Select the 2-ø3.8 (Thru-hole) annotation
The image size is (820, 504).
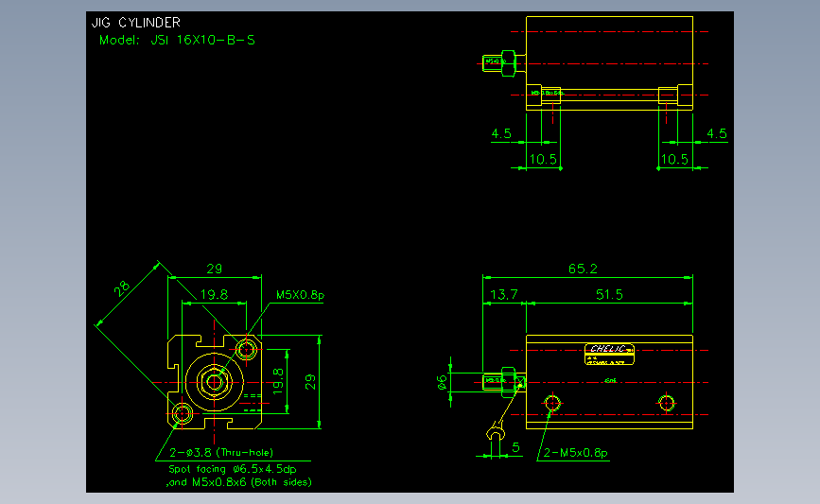click(221, 453)
